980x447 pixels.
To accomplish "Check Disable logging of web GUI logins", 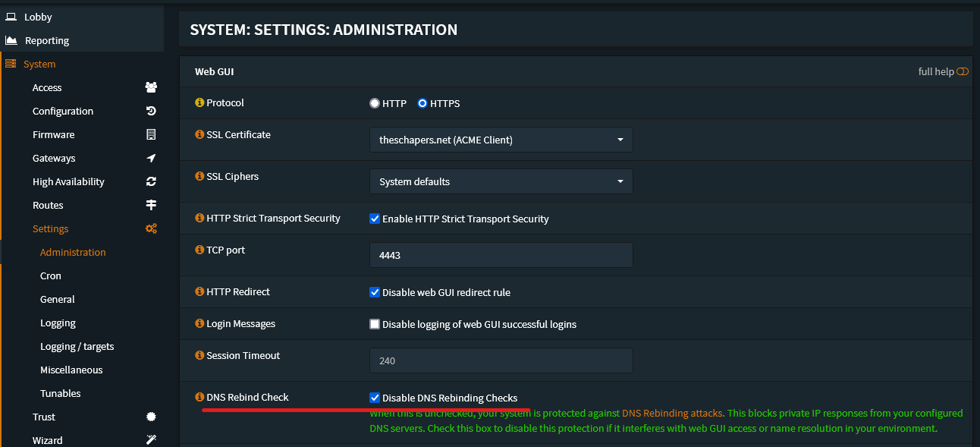I will 375,324.
